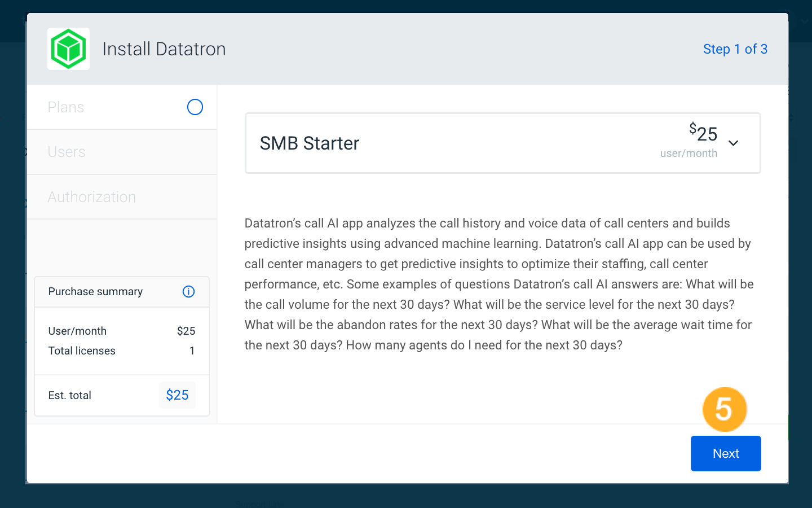Click the $25 user/month price label
Screen dimensions: 812x508
689,141
